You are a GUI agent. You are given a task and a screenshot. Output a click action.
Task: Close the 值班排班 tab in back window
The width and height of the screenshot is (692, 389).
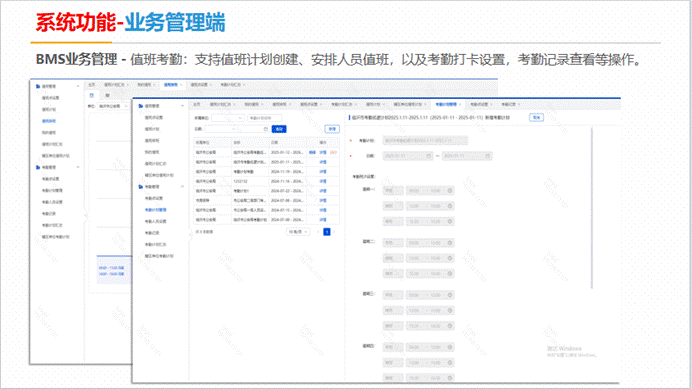click(x=181, y=85)
